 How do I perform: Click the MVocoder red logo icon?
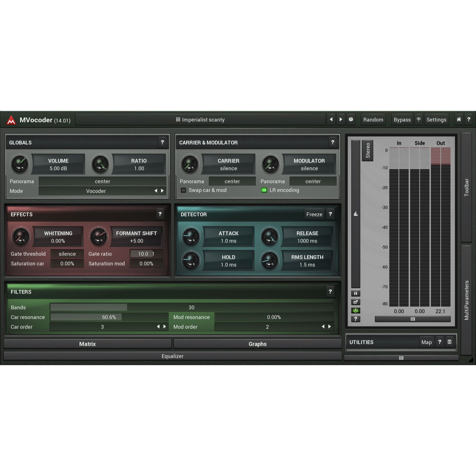(11, 120)
